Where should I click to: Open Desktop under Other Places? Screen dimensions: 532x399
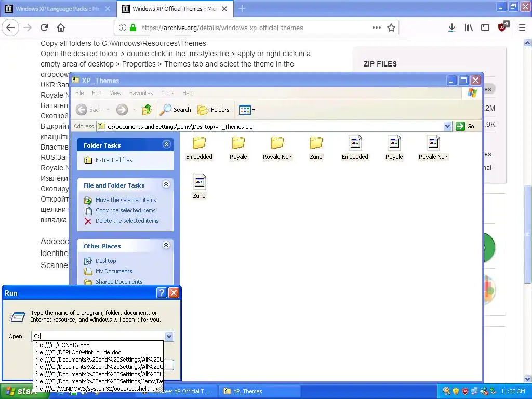(x=105, y=261)
